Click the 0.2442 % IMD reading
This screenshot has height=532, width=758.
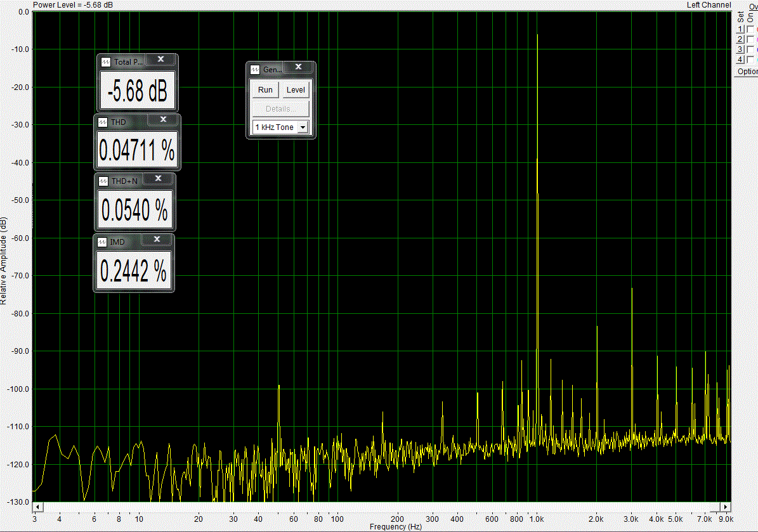click(134, 270)
